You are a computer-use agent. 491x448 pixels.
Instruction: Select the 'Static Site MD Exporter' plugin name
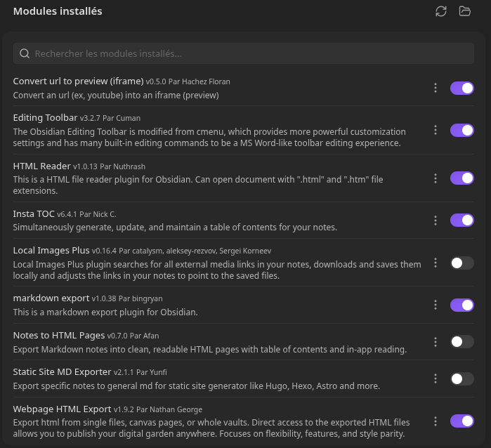pos(62,372)
